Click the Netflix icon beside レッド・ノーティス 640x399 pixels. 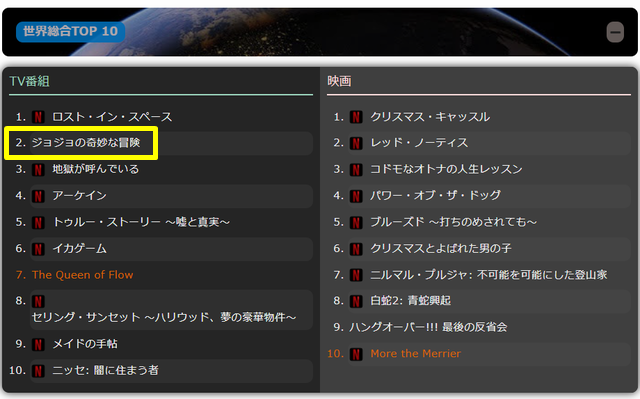356,143
